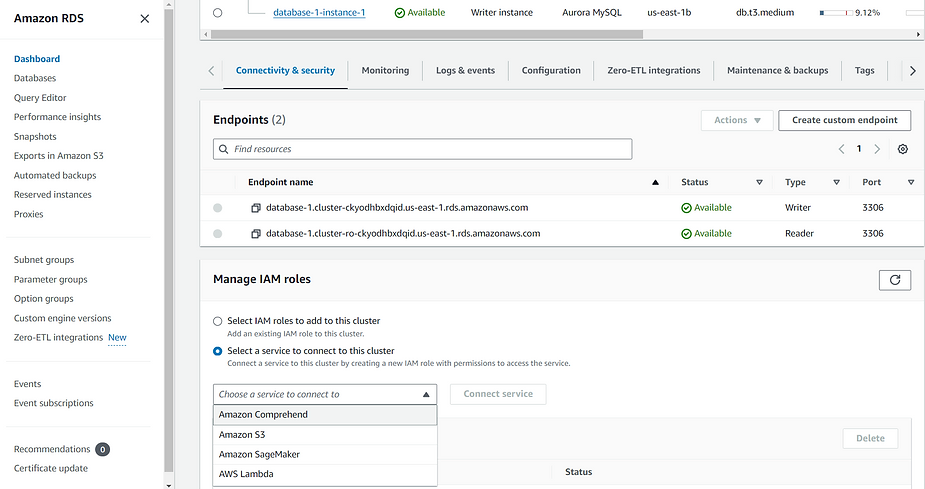Viewport: 925px width, 489px height.
Task: Click Create custom endpoint button
Action: coord(845,120)
